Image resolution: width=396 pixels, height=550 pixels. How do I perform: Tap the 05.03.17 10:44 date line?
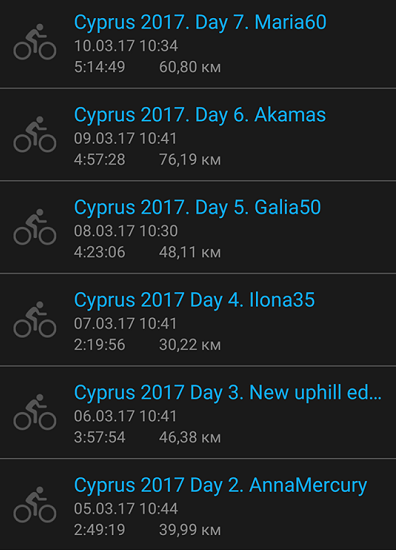pos(126,509)
